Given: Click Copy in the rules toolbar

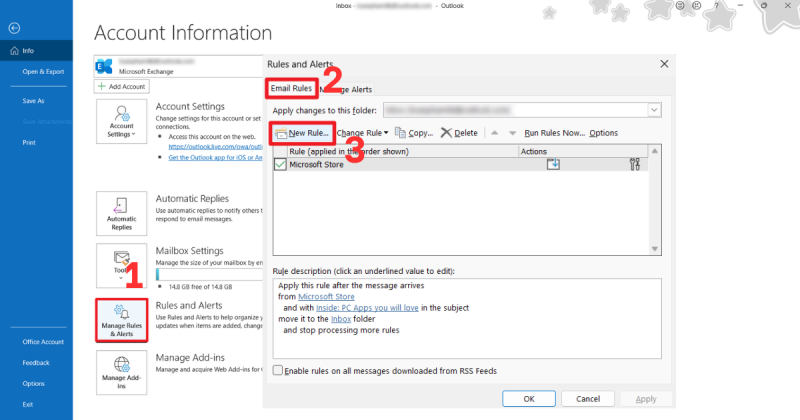Looking at the screenshot, I should pyautogui.click(x=414, y=132).
